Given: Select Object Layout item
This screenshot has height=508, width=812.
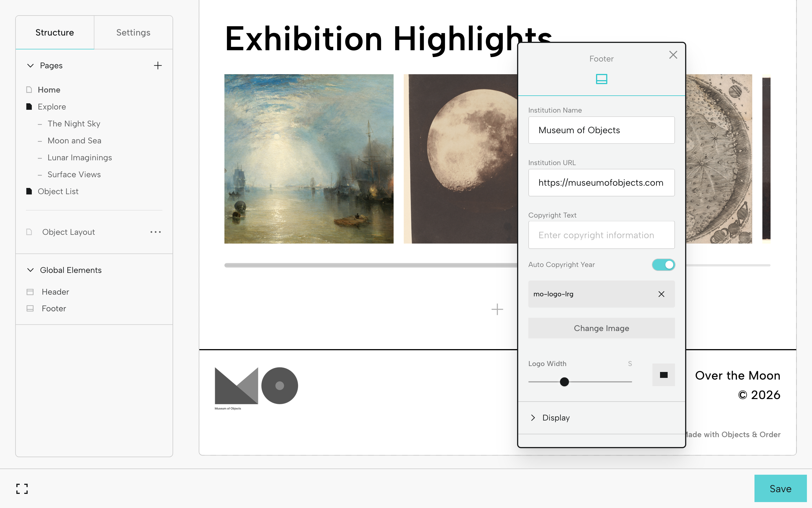Looking at the screenshot, I should (69, 232).
